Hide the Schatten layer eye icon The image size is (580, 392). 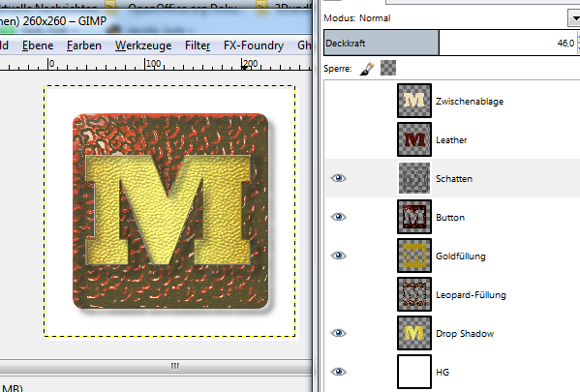tap(338, 178)
